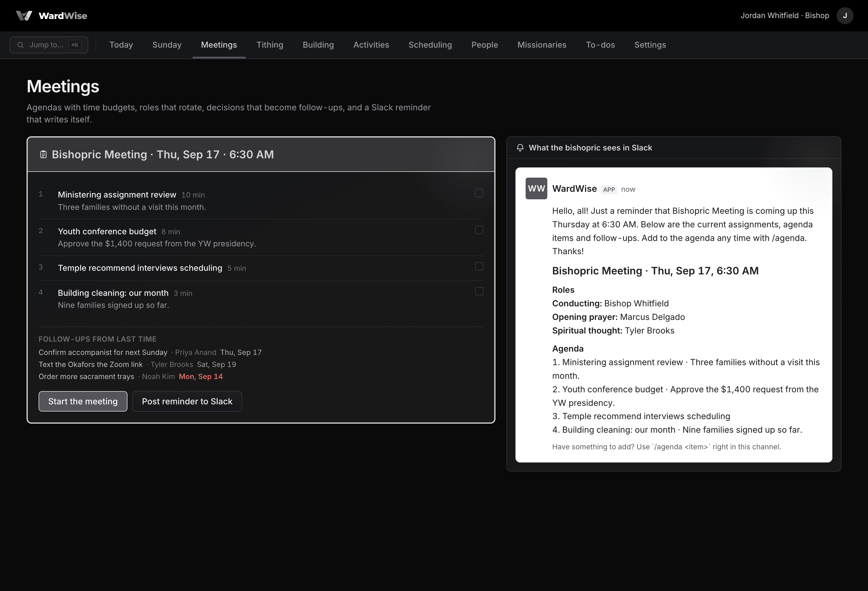Open the Missionaries tab
Viewport: 868px width, 591px height.
(542, 45)
